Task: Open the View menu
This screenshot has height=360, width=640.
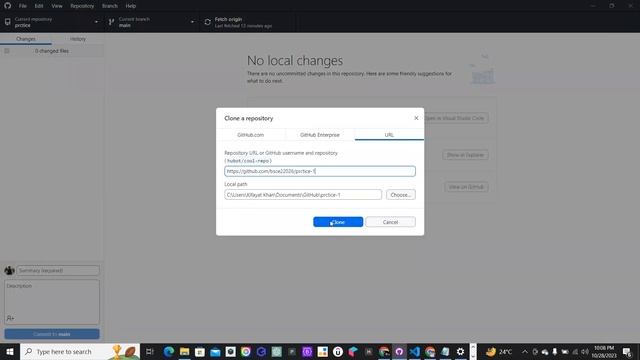Action: pyautogui.click(x=57, y=6)
